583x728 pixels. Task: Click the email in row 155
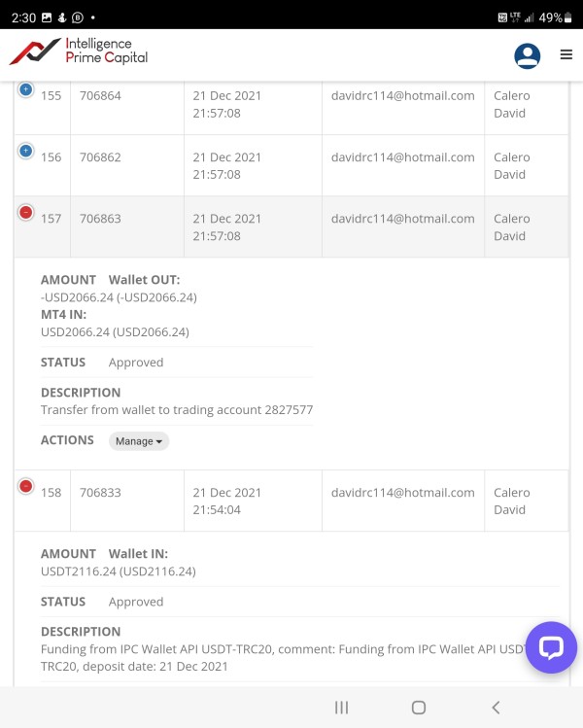pyautogui.click(x=402, y=96)
